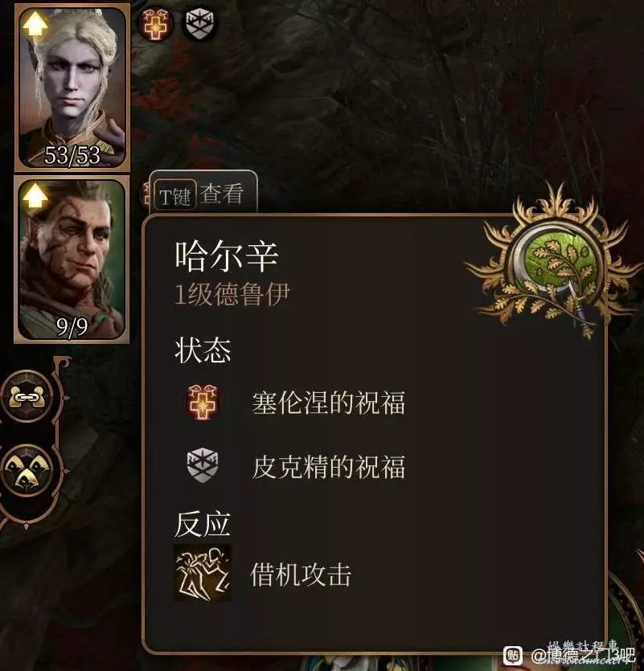Click the 状态 section heading
Viewport: 644px width, 671px height.
pos(203,351)
